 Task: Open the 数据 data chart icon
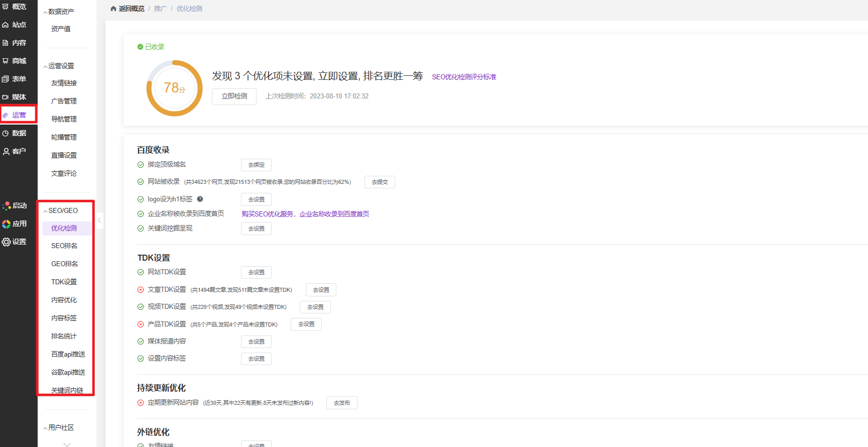coord(6,133)
